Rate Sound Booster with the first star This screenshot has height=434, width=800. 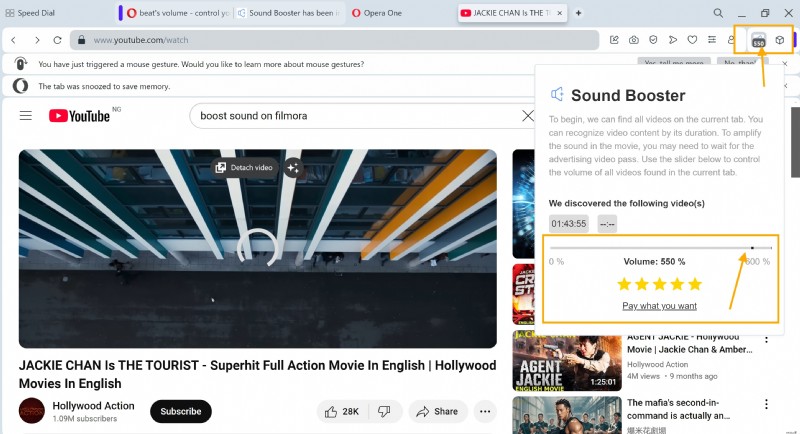[x=624, y=284]
